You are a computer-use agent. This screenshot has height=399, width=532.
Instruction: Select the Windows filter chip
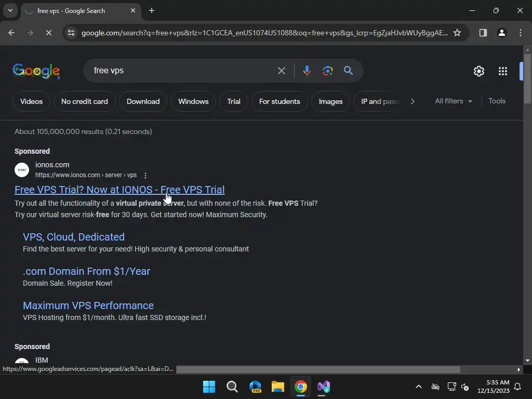[193, 101]
